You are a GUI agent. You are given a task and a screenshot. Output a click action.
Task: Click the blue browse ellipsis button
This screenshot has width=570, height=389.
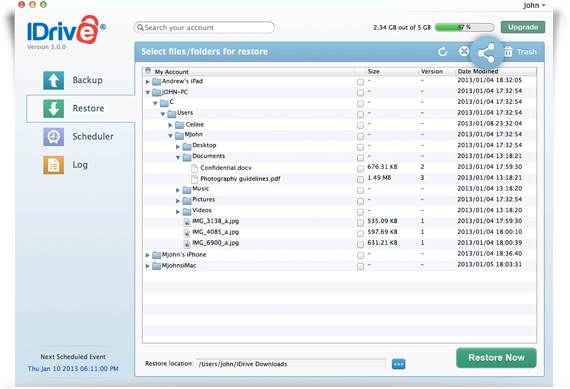tap(398, 364)
